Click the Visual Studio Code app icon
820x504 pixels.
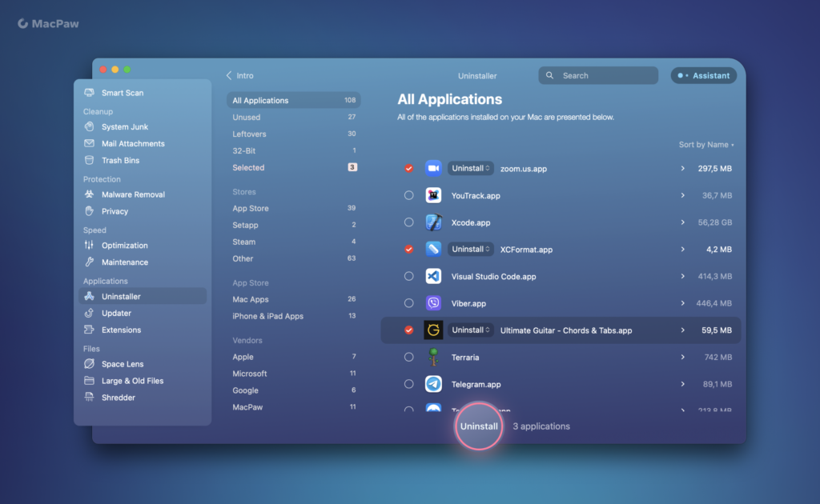(x=433, y=276)
